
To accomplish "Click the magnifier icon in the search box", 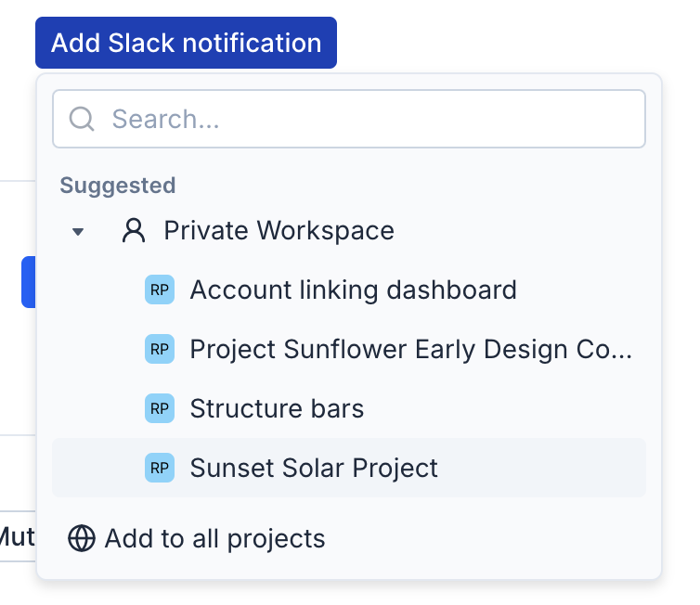I will point(82,119).
